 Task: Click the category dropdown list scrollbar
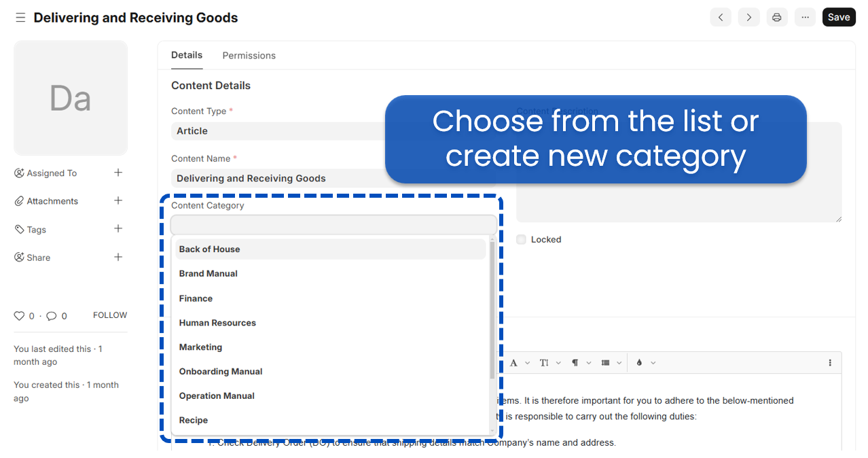(x=492, y=309)
